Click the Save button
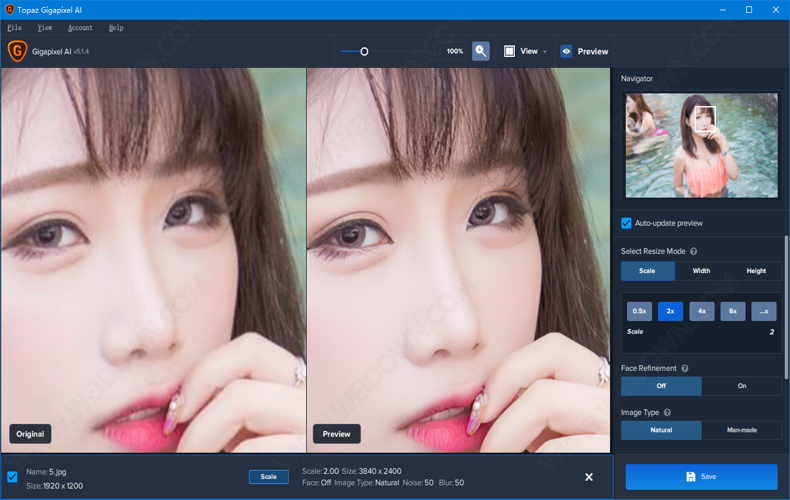 click(701, 476)
